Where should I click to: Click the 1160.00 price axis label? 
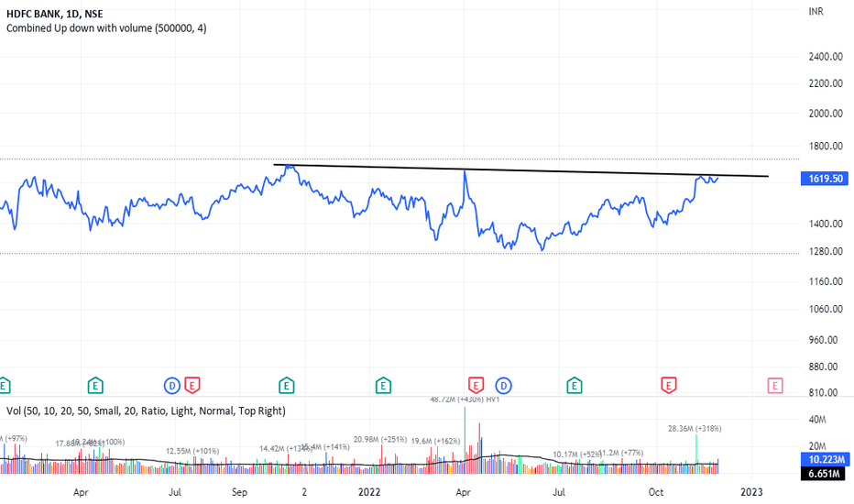826,281
